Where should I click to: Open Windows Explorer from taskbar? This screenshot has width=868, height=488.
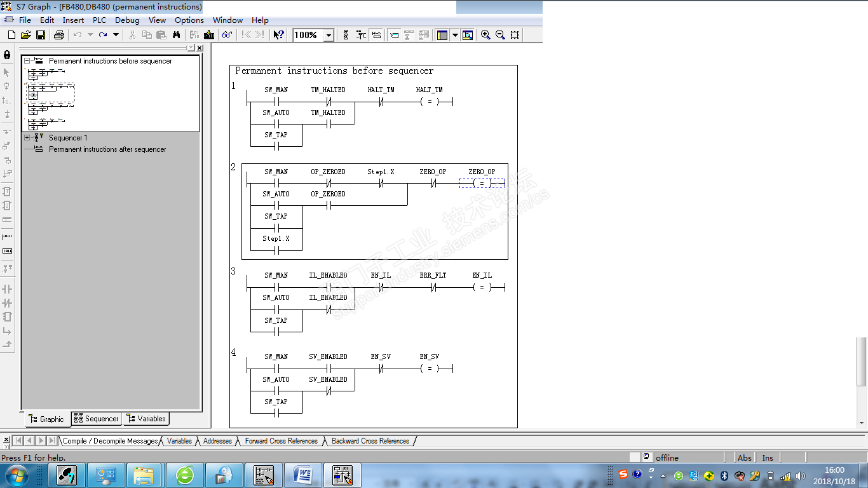(144, 475)
